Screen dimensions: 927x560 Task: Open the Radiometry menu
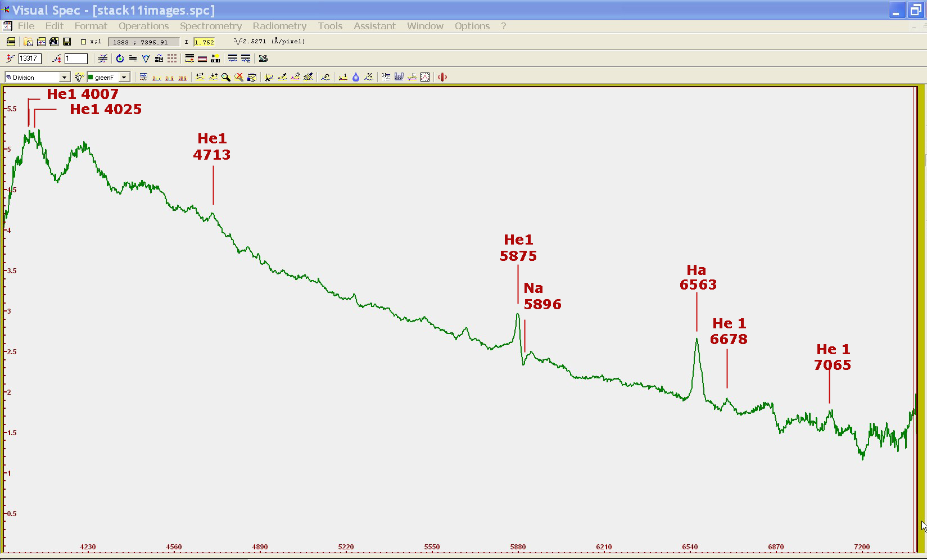click(x=279, y=26)
